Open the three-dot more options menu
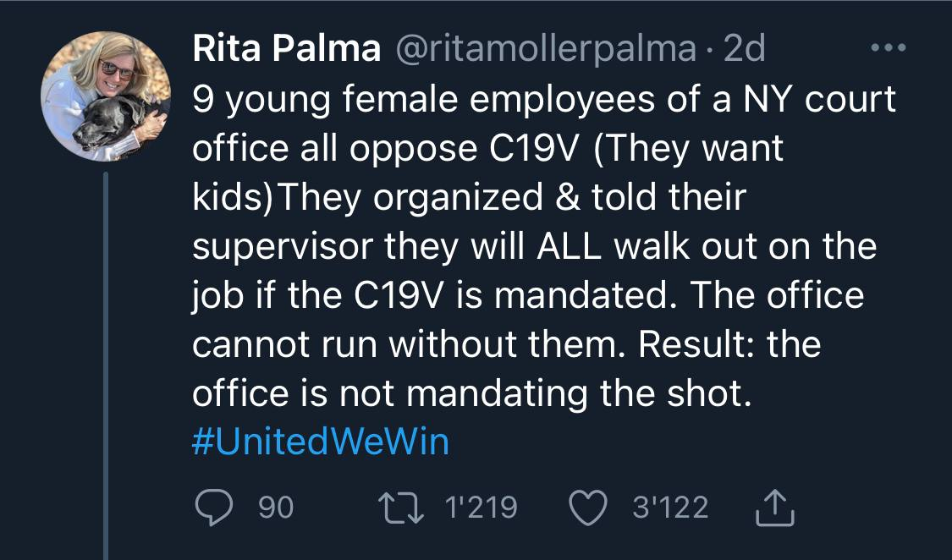952x560 pixels. 889,48
